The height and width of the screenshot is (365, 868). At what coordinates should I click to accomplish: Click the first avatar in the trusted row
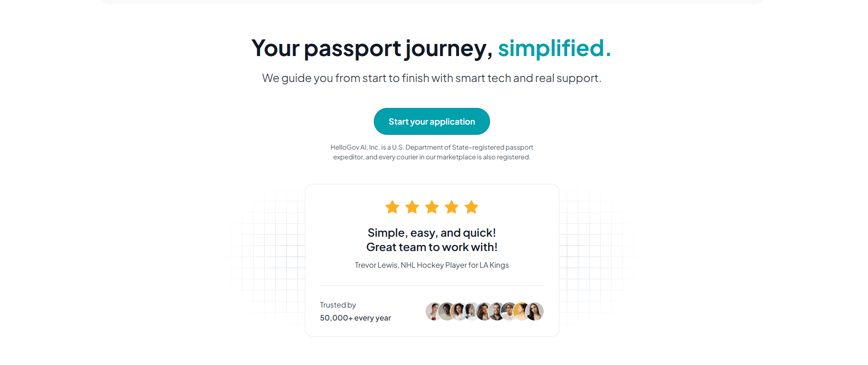pos(433,311)
